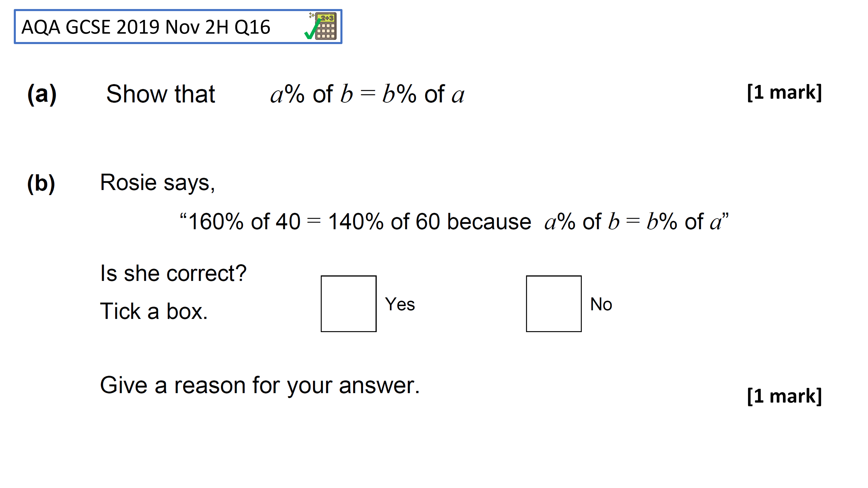Select the 'Rosie says,' text
This screenshot has width=868, height=488.
click(157, 183)
